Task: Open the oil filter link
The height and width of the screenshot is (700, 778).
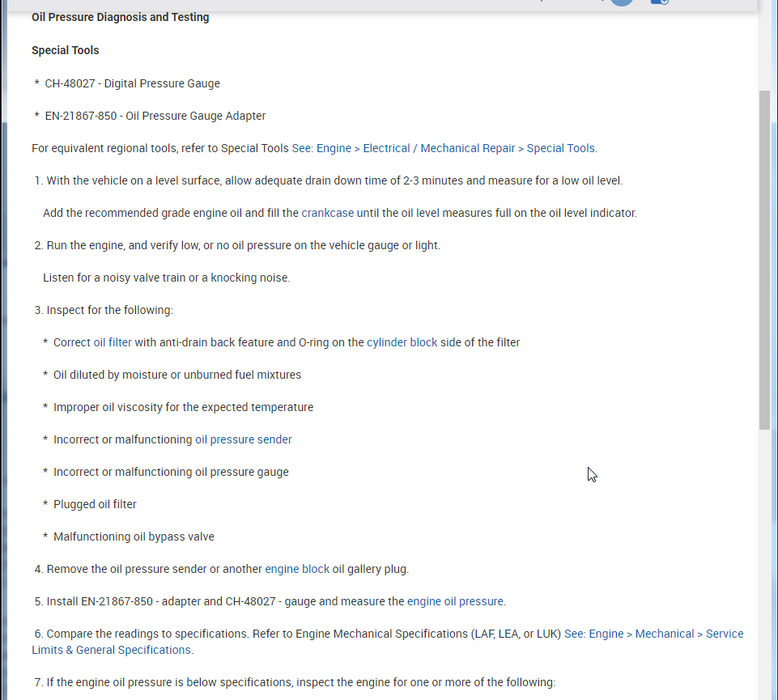Action: (113, 342)
